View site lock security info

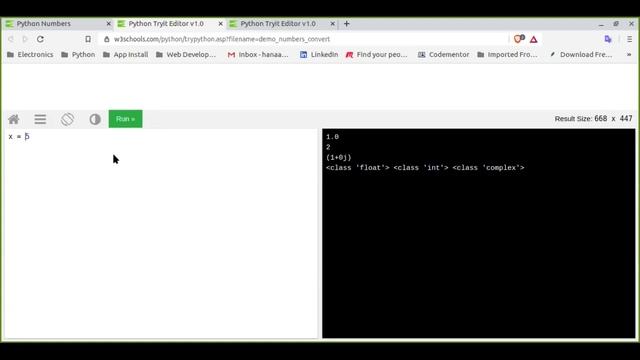tap(107, 39)
